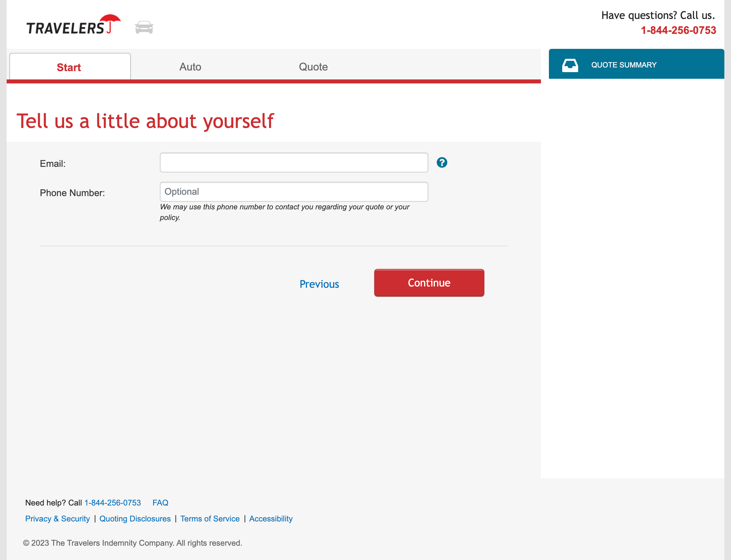Click inside the Email input field
The image size is (731, 560).
point(293,163)
